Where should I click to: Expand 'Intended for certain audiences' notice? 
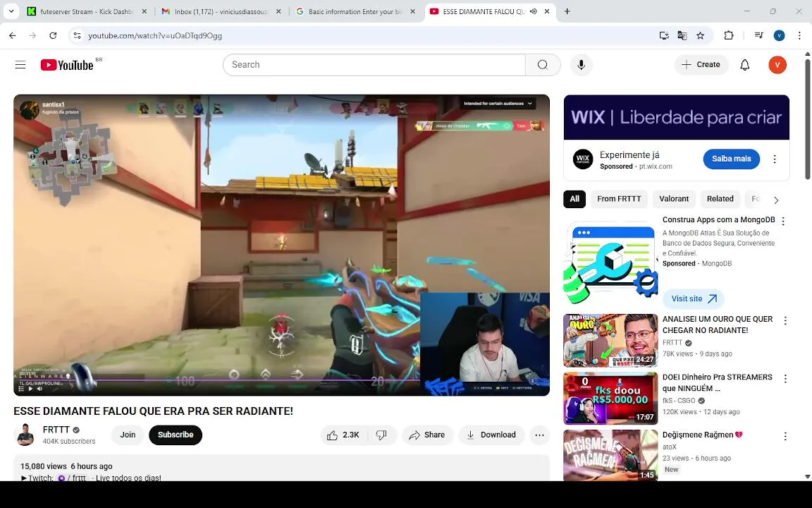click(498, 104)
